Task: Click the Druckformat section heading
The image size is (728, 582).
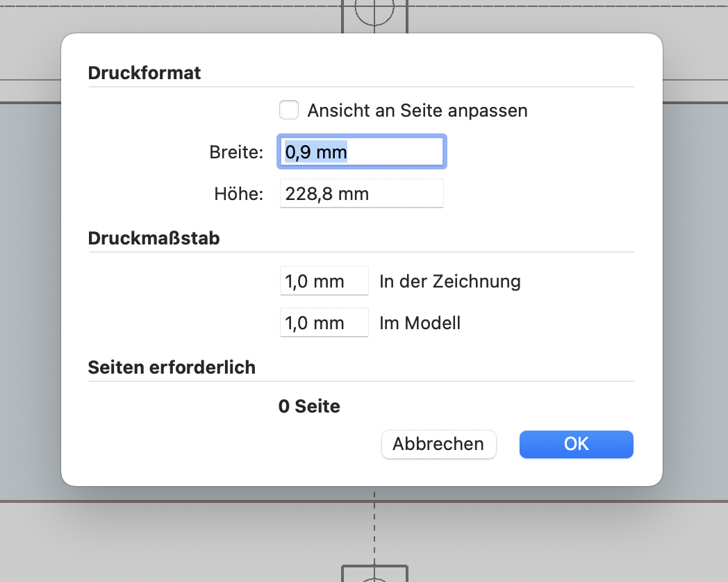Action: [144, 73]
